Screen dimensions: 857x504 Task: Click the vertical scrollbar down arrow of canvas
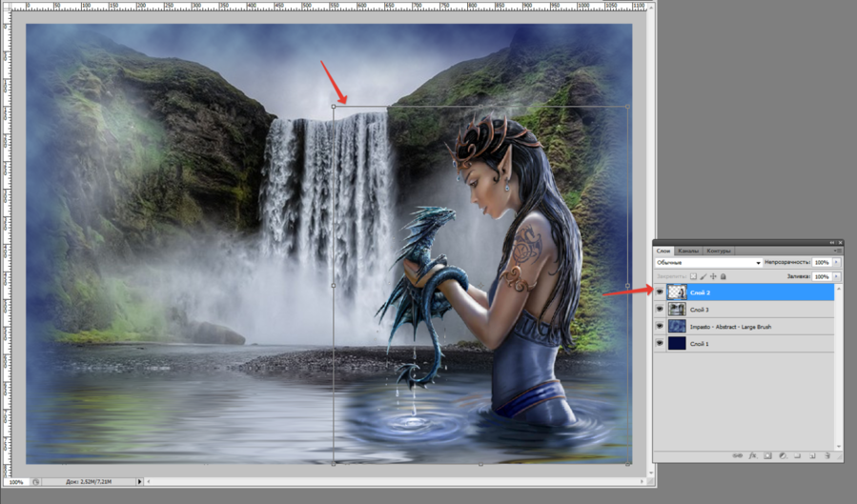coord(651,474)
